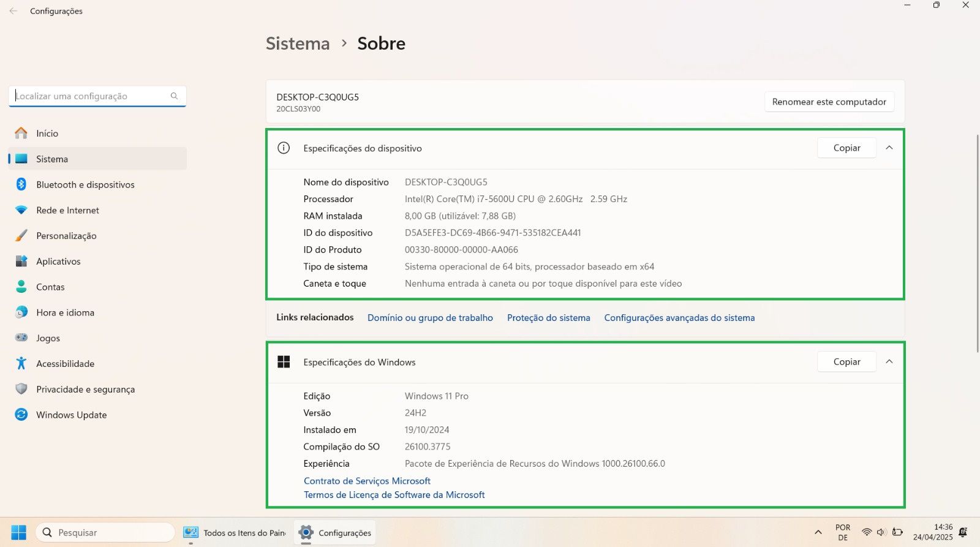Collapse Especificações do Windows section chevron
The height and width of the screenshot is (547, 980).
coord(889,362)
